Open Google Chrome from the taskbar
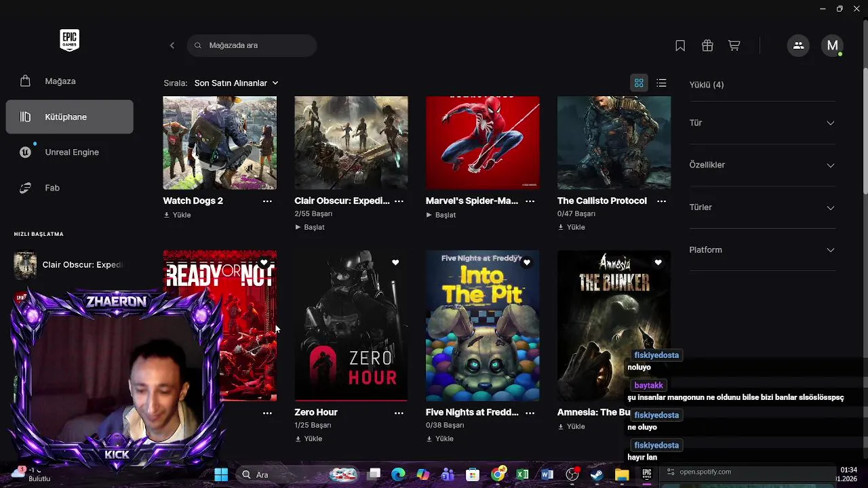This screenshot has height=488, width=868. [x=498, y=475]
